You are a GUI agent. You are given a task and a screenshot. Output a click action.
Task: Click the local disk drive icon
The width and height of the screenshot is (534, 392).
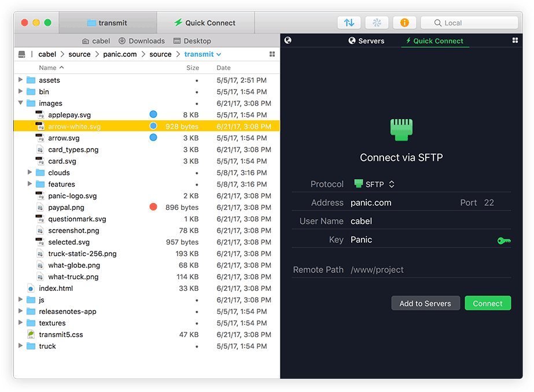22,54
